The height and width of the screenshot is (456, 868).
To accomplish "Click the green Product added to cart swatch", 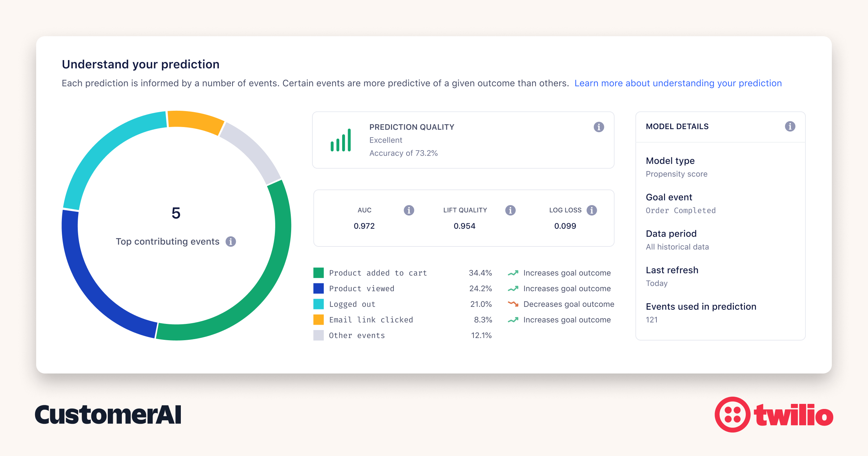I will coord(318,273).
